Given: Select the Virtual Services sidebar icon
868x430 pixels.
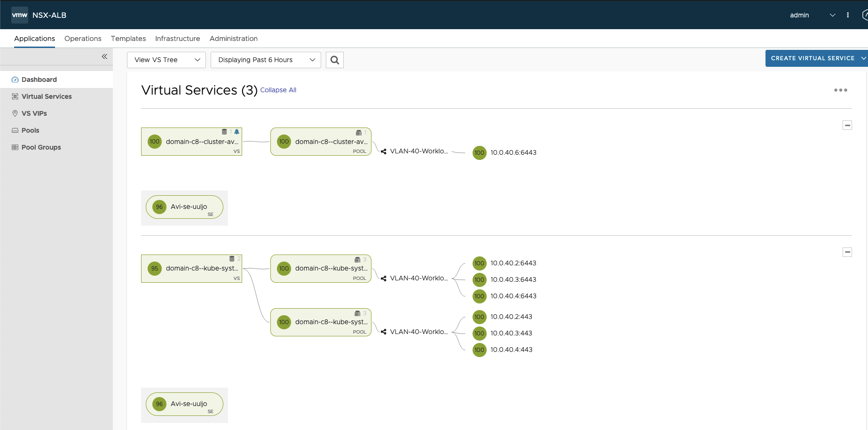Looking at the screenshot, I should click(x=15, y=96).
